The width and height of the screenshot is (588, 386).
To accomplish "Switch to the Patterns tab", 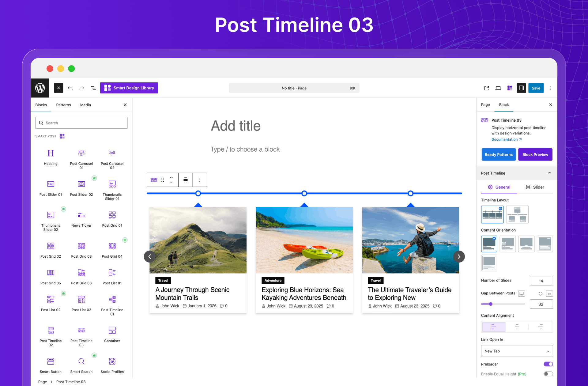I will (63, 105).
